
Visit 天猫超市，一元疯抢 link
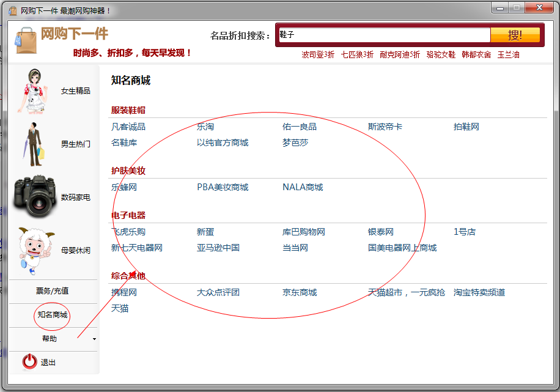407,293
